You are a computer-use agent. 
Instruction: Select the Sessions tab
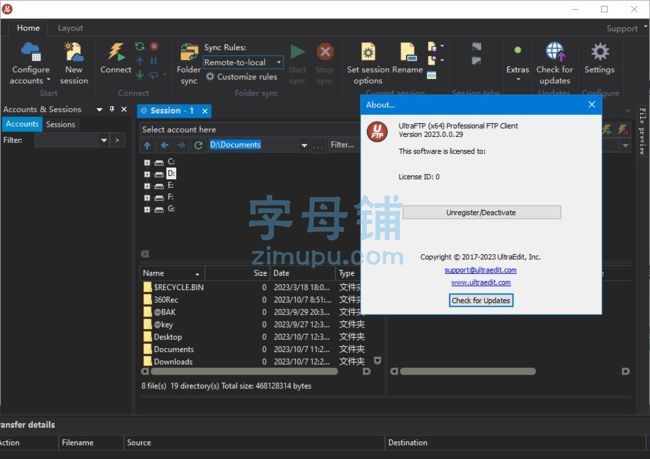(x=61, y=124)
